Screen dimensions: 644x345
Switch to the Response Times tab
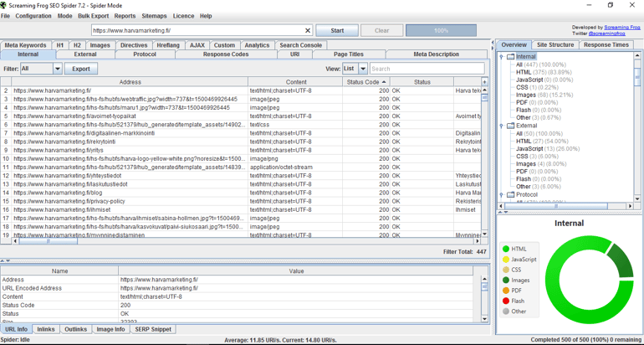click(606, 45)
